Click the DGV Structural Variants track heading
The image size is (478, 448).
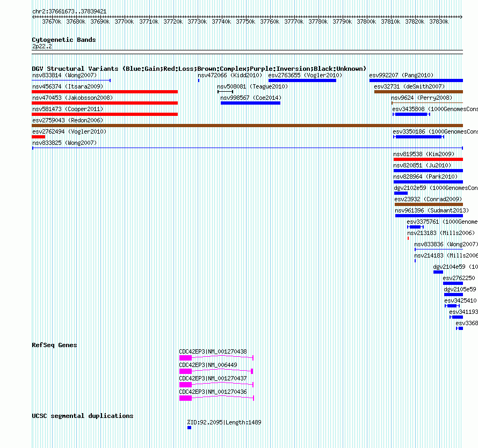click(199, 69)
